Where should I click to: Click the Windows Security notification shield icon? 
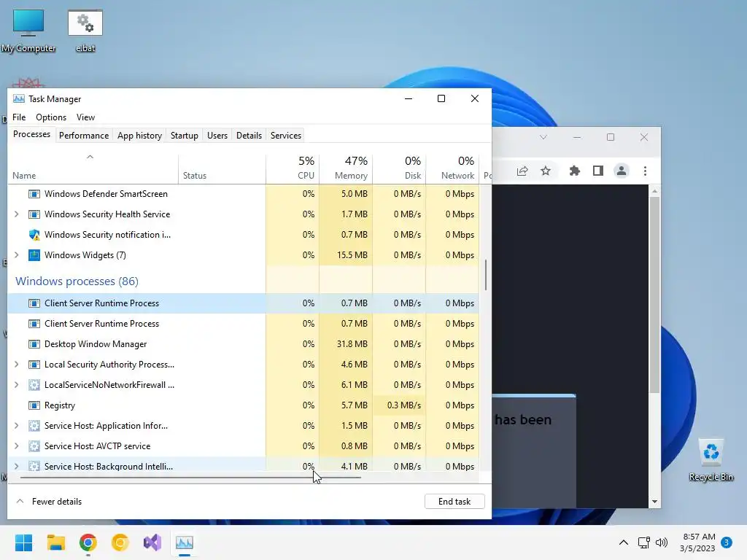pos(34,235)
